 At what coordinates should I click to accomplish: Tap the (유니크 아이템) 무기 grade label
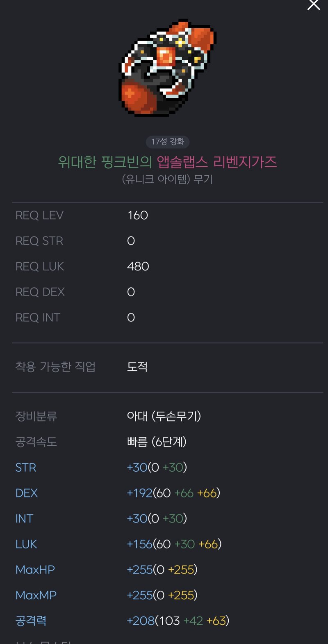click(167, 179)
